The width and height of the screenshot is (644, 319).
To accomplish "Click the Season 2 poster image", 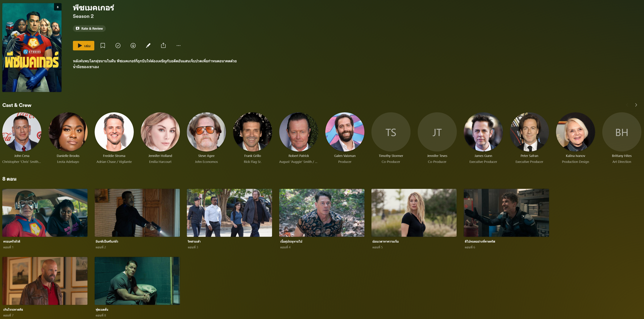I will 32,48.
